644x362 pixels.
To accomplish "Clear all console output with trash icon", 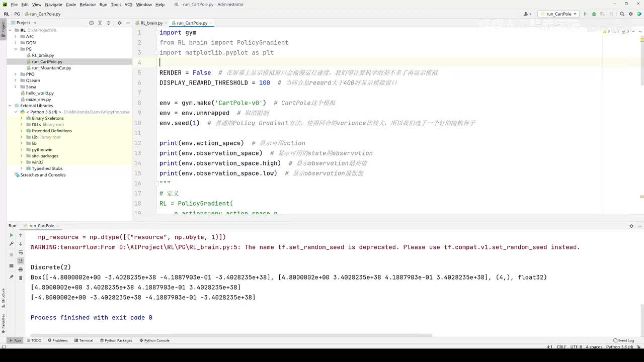I will point(21,278).
